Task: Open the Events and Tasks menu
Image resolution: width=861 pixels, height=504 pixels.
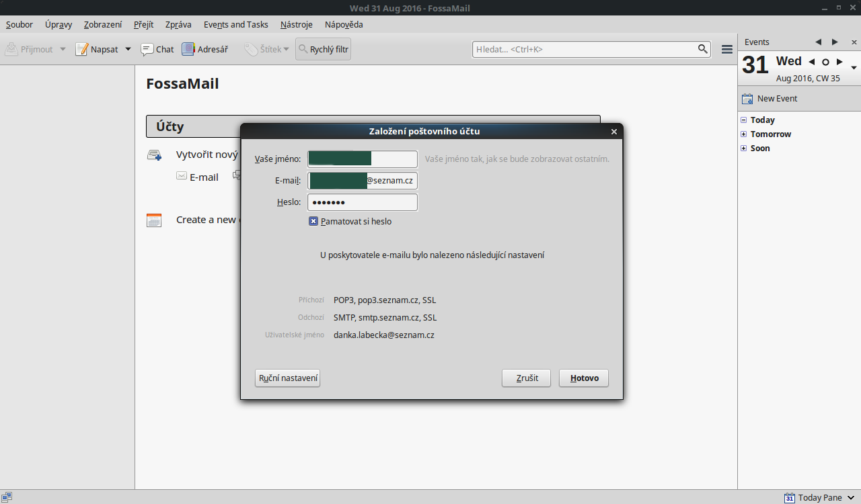Action: (x=236, y=24)
